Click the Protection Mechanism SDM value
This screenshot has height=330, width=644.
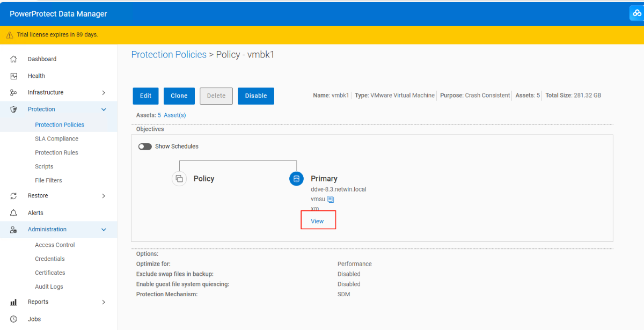(343, 295)
